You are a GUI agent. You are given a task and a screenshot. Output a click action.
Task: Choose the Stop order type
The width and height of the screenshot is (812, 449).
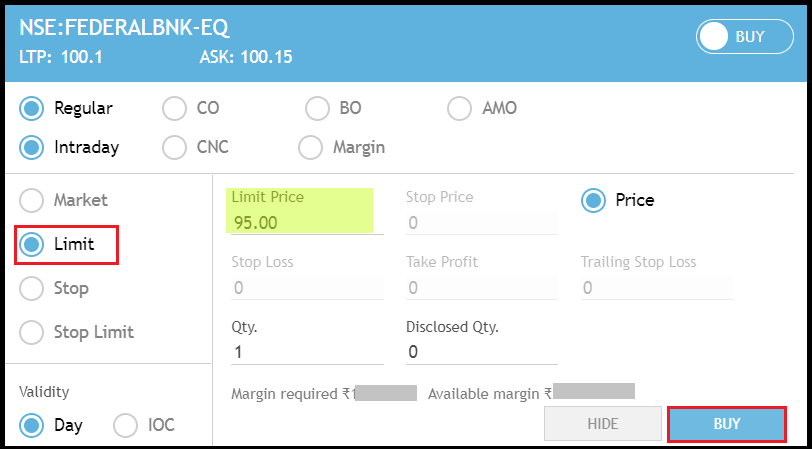pos(32,288)
